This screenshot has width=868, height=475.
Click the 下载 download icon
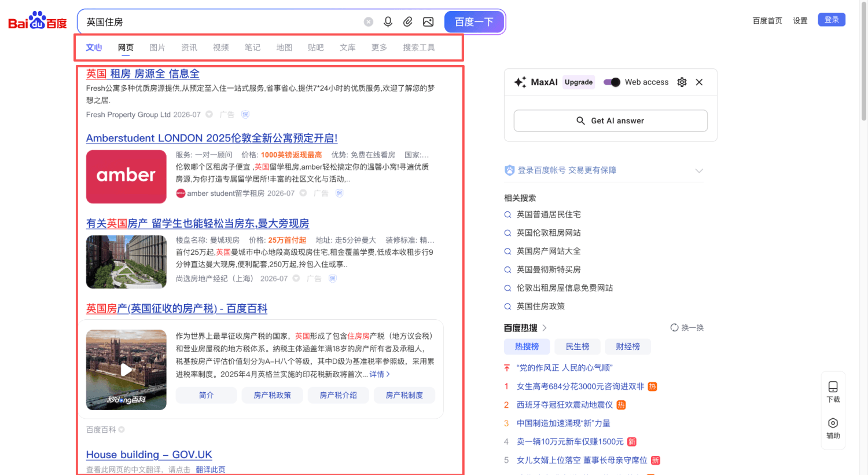pyautogui.click(x=833, y=386)
